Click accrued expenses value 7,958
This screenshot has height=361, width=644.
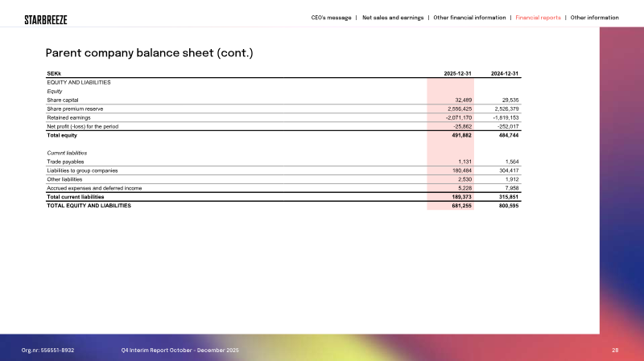pyautogui.click(x=512, y=188)
